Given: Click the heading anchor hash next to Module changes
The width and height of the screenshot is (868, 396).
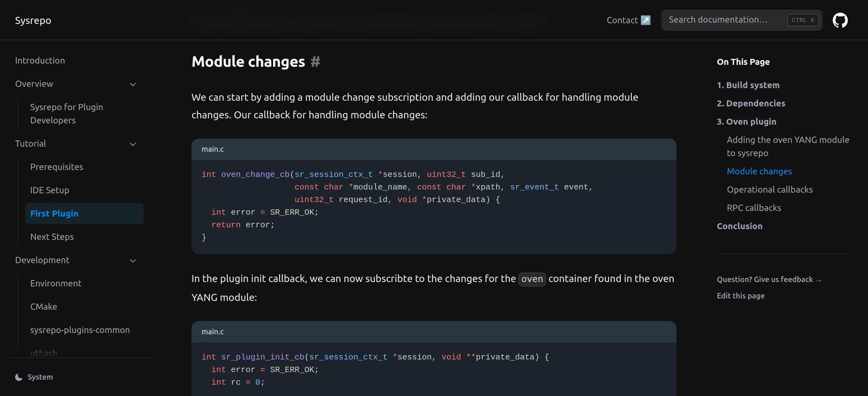Looking at the screenshot, I should 315,62.
